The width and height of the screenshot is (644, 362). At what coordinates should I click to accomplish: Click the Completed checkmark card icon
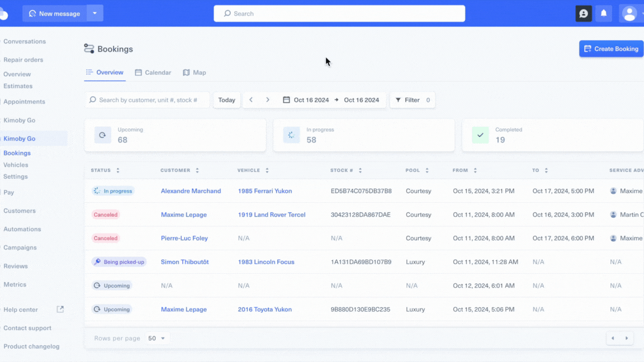tap(480, 135)
